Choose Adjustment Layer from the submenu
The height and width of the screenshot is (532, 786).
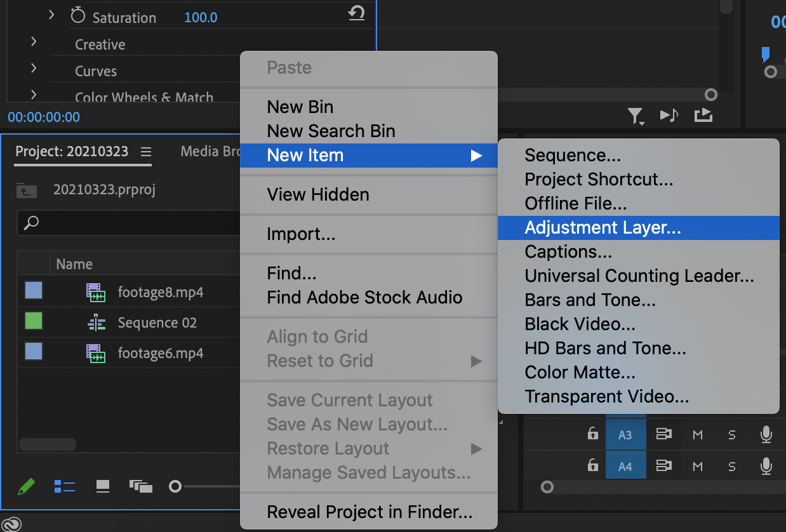click(x=603, y=228)
